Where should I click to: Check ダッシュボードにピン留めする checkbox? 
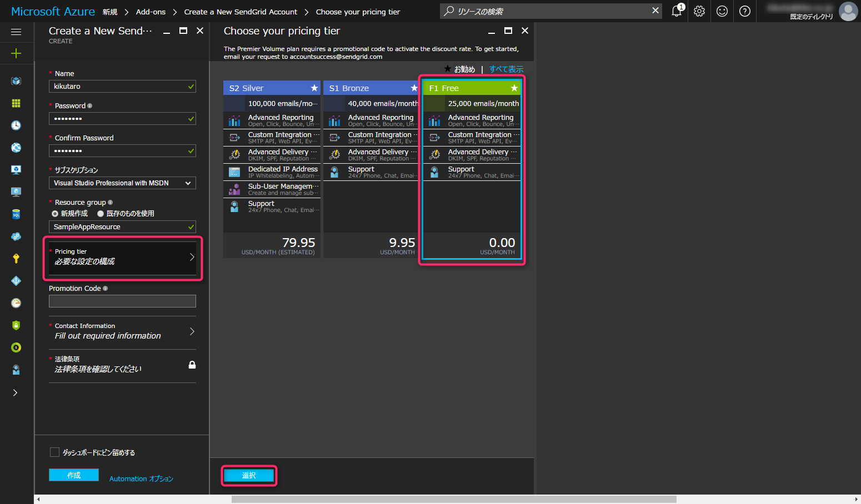[54, 452]
